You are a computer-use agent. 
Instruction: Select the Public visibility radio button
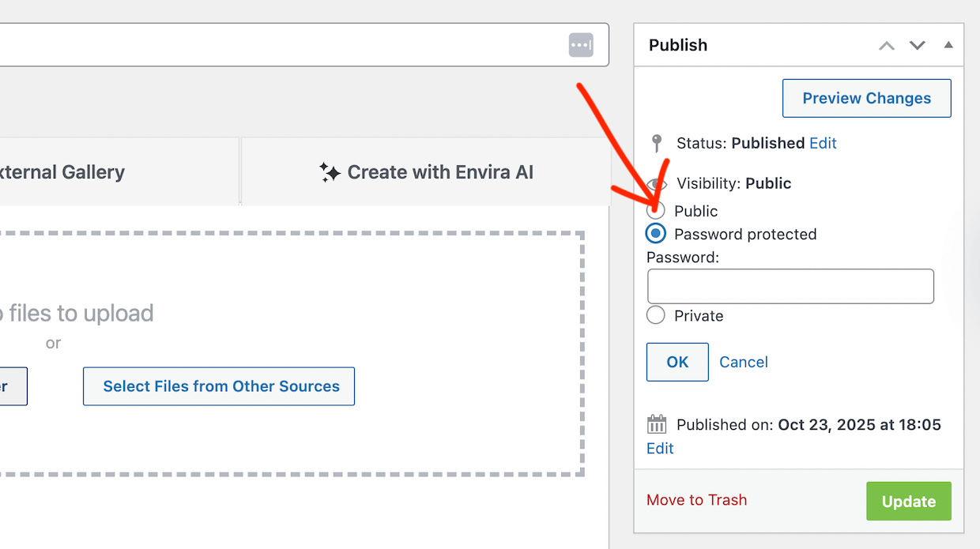tap(656, 211)
